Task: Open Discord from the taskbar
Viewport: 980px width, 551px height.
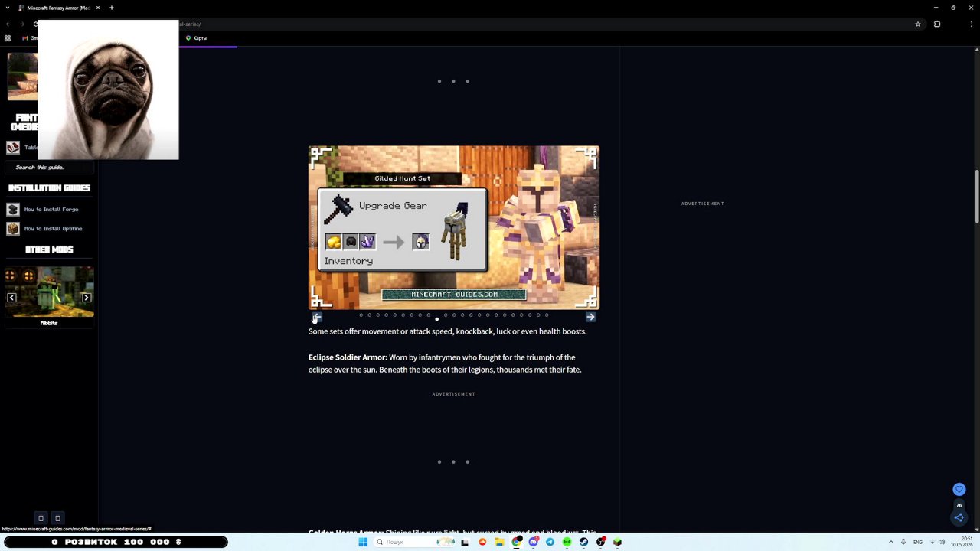Action: click(533, 542)
